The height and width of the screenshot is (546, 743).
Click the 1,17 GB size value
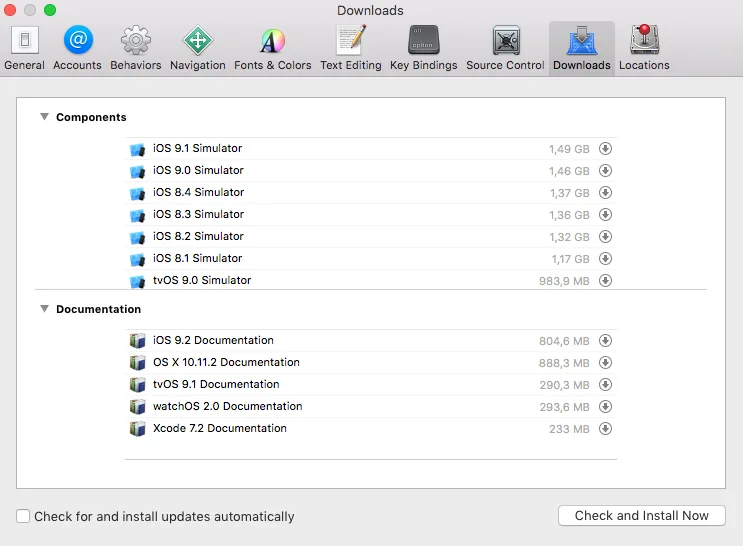click(571, 259)
